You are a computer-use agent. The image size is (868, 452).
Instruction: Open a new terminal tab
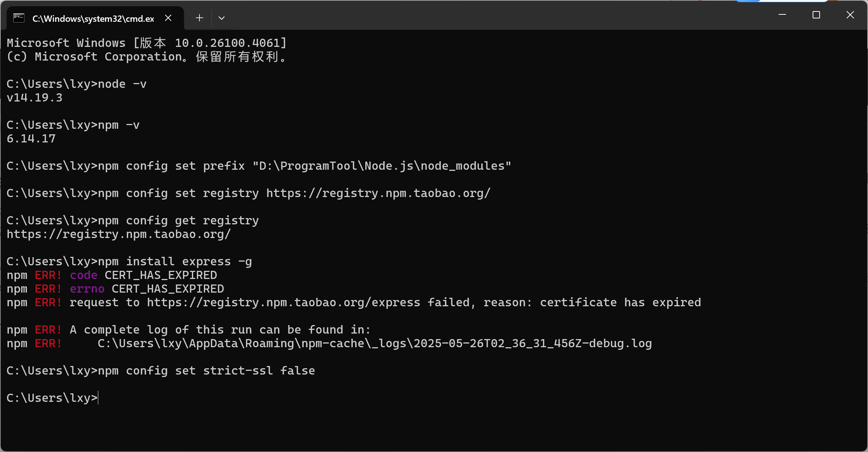[199, 18]
